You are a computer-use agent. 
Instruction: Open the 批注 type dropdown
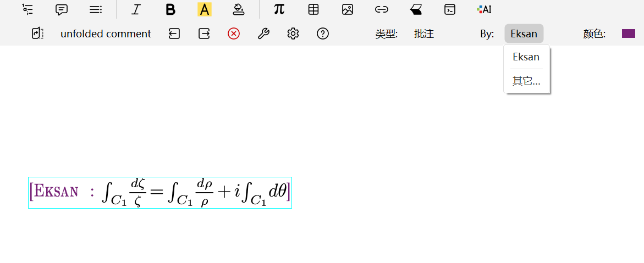[x=424, y=34]
